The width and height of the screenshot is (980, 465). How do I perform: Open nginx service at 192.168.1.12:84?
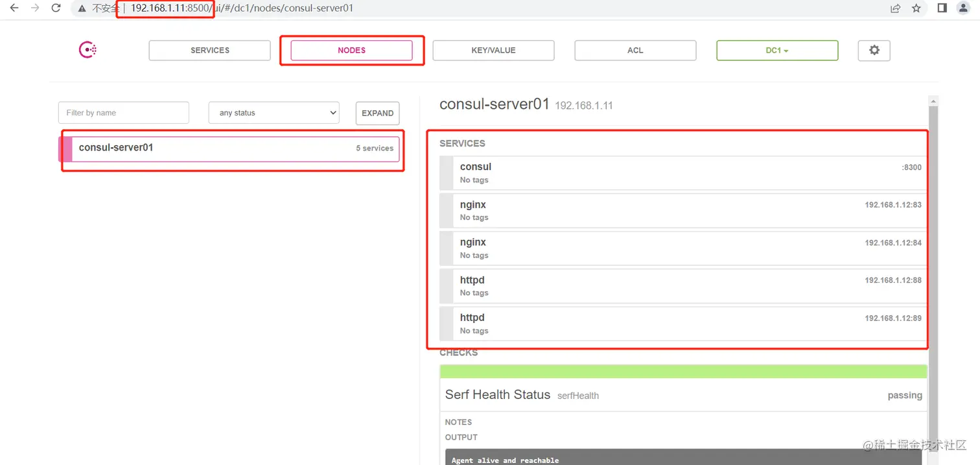click(x=683, y=248)
